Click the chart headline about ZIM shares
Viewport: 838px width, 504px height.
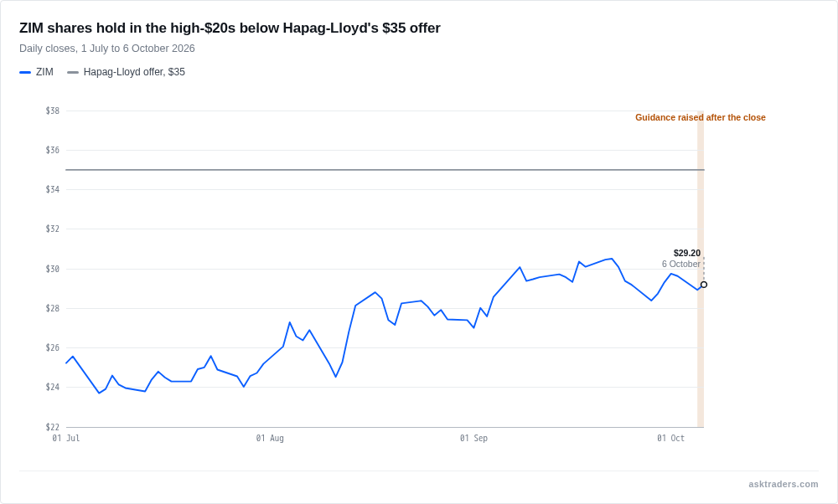point(230,28)
